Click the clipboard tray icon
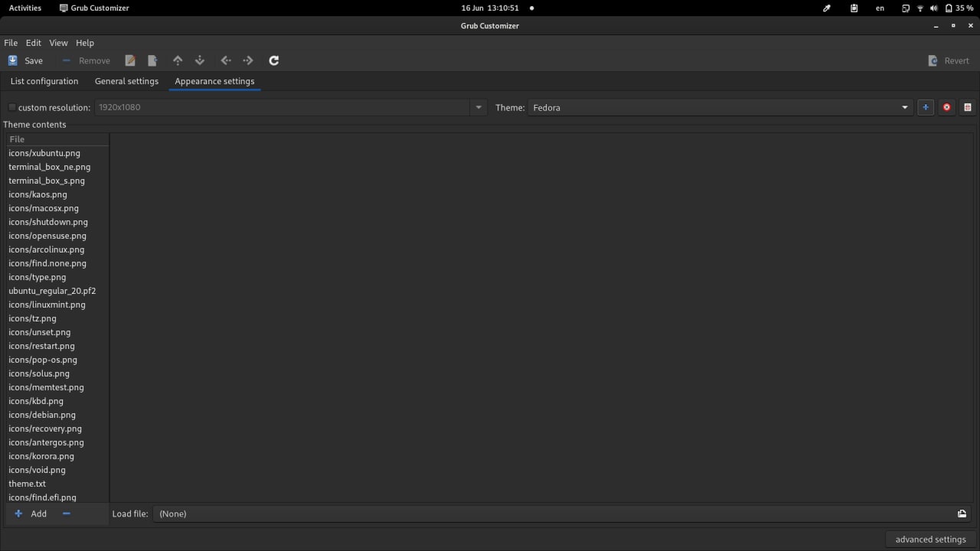The height and width of the screenshot is (551, 980). pyautogui.click(x=854, y=8)
